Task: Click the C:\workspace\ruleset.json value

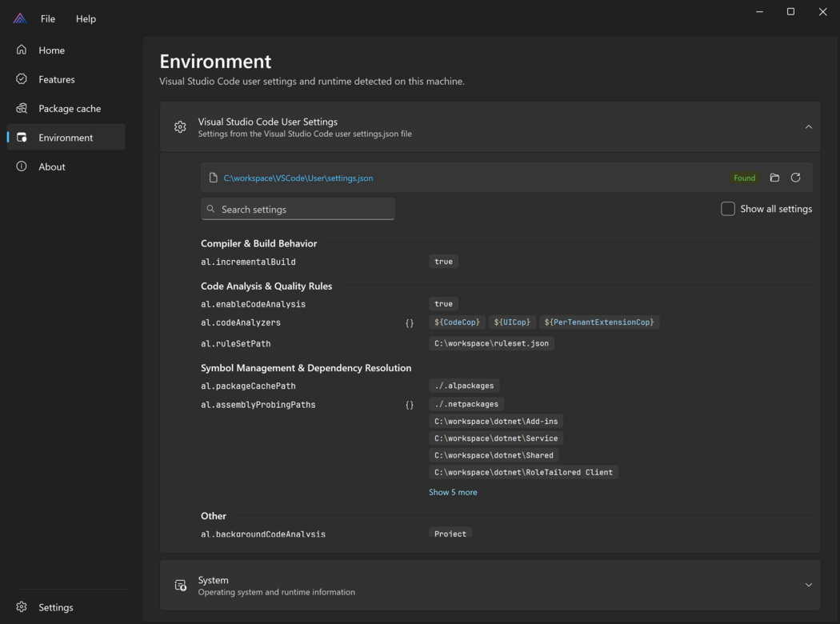Action: (x=491, y=343)
